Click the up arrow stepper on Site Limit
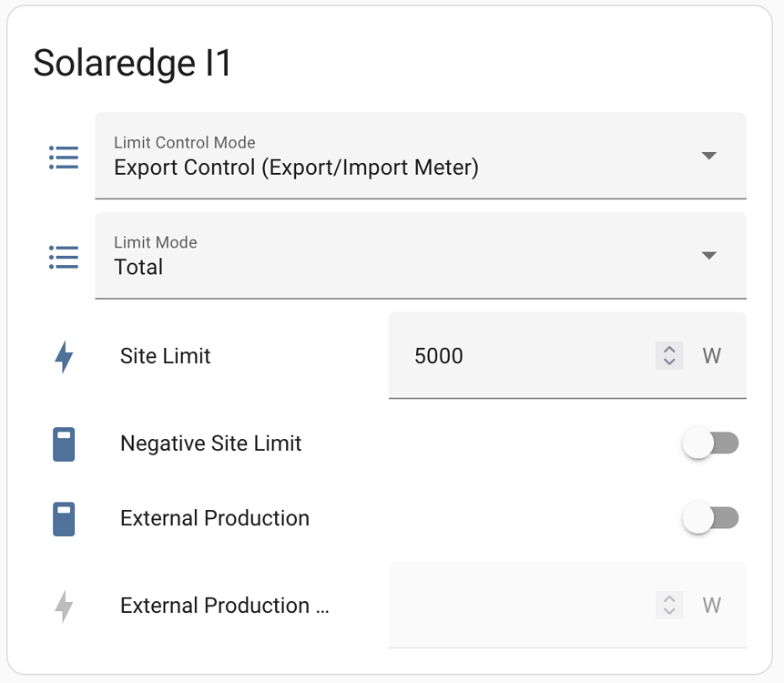Screen dimensions: 784x683 tap(668, 351)
